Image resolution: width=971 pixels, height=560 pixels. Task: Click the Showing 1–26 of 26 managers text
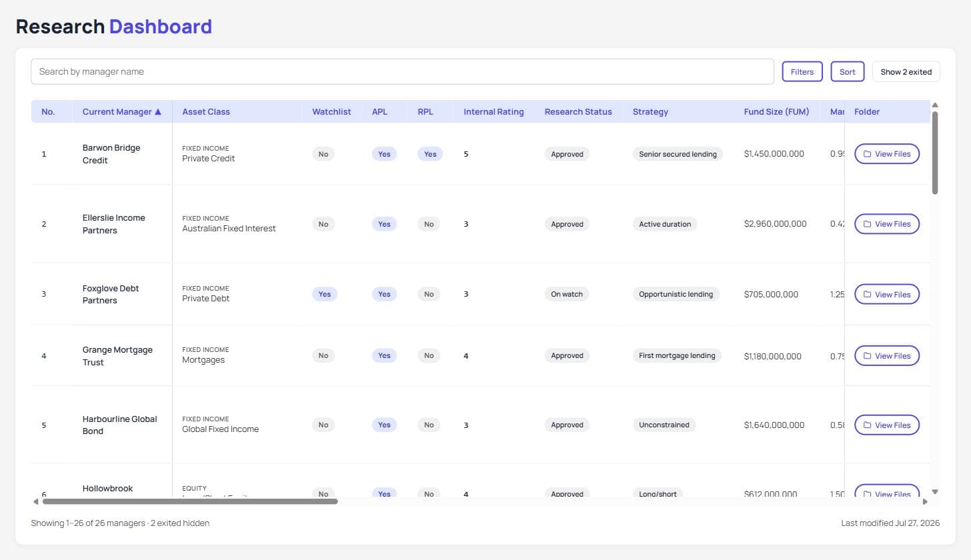point(87,523)
